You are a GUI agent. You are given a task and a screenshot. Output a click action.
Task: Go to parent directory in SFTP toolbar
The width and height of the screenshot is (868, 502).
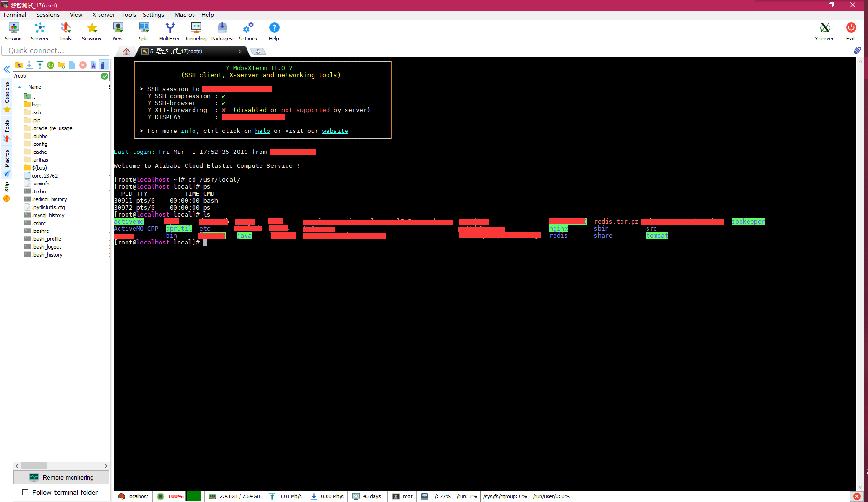click(19, 65)
